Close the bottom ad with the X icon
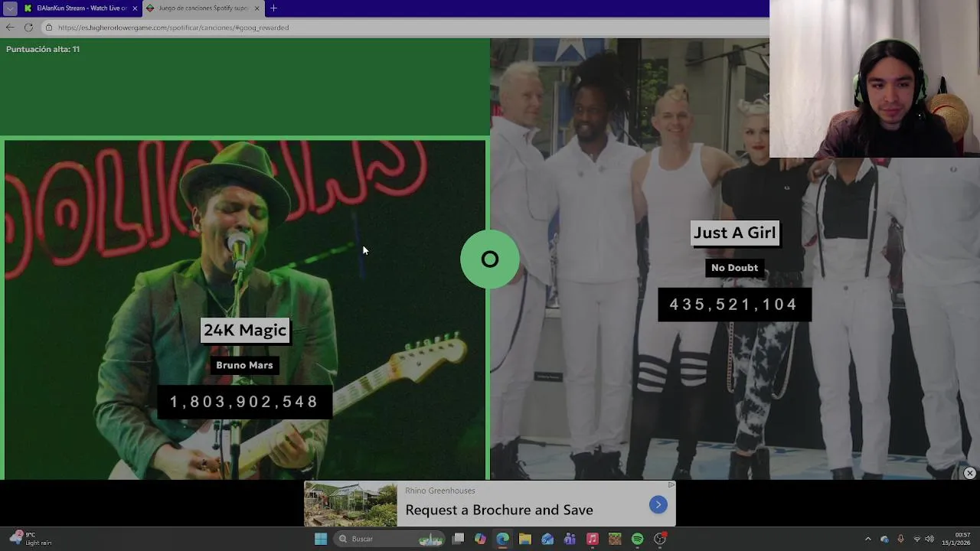This screenshot has height=551, width=980. [x=969, y=473]
